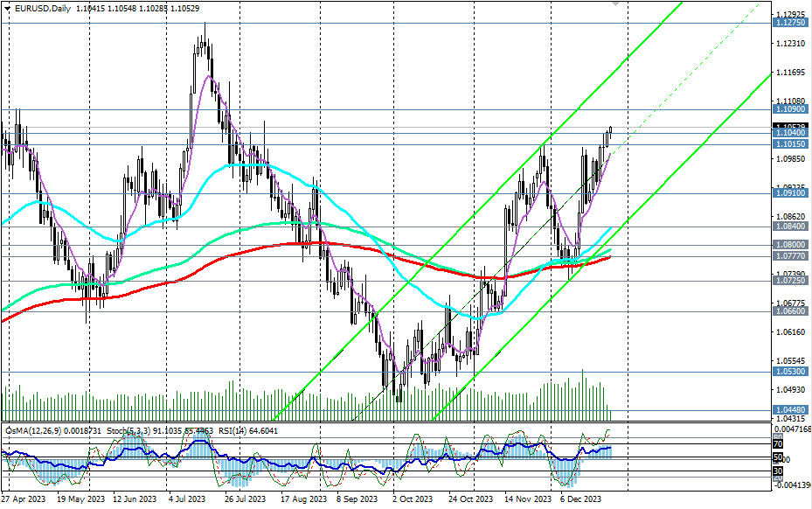Click the 50 level marker in indicator panel
812x509 pixels.
[777, 458]
